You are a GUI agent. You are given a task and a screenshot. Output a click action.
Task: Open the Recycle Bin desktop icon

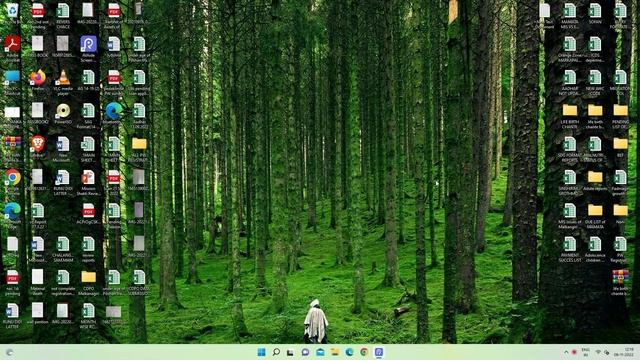[x=12, y=11]
